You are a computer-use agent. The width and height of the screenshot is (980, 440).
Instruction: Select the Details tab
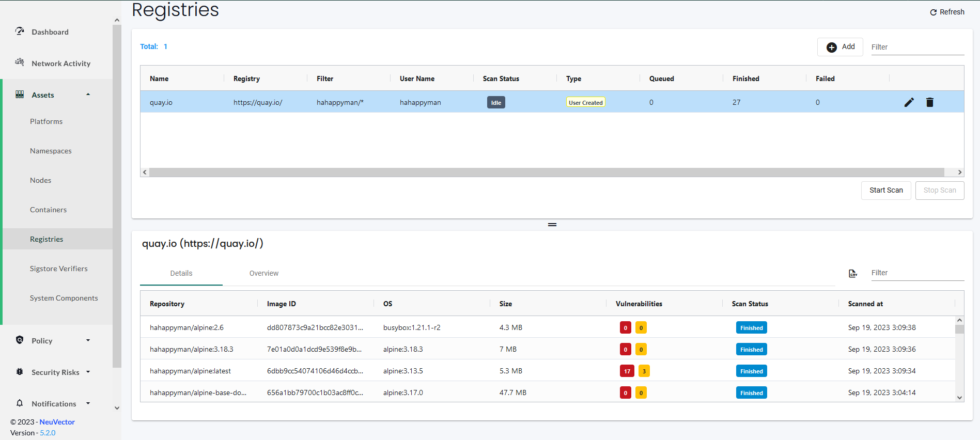[x=181, y=273]
